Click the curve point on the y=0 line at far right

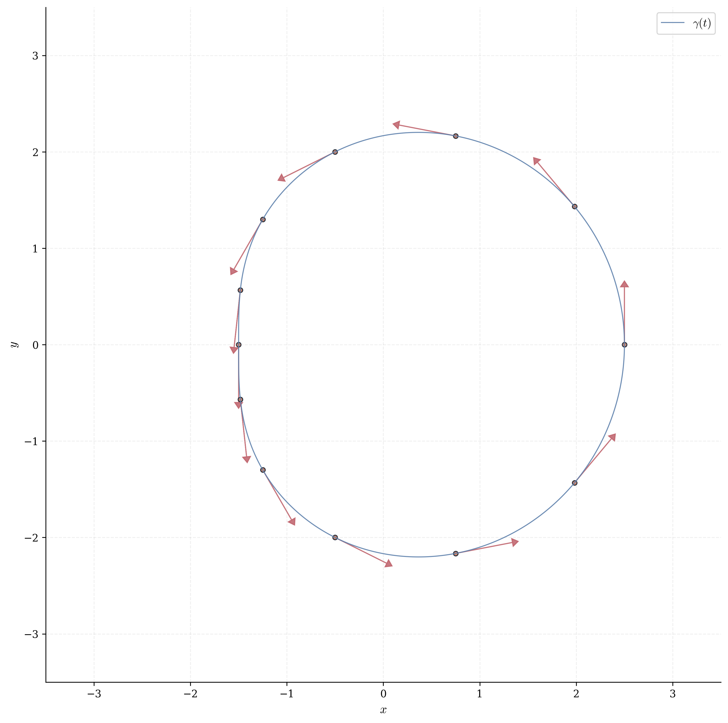pos(624,345)
